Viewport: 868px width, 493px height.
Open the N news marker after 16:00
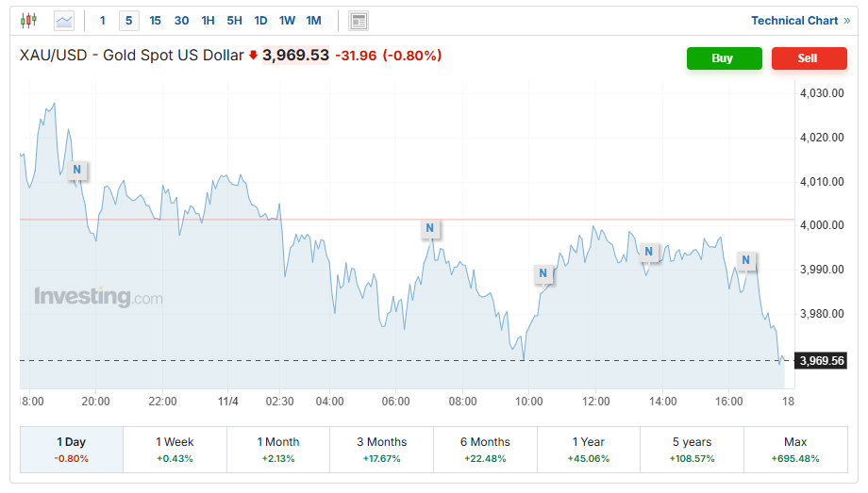[746, 260]
